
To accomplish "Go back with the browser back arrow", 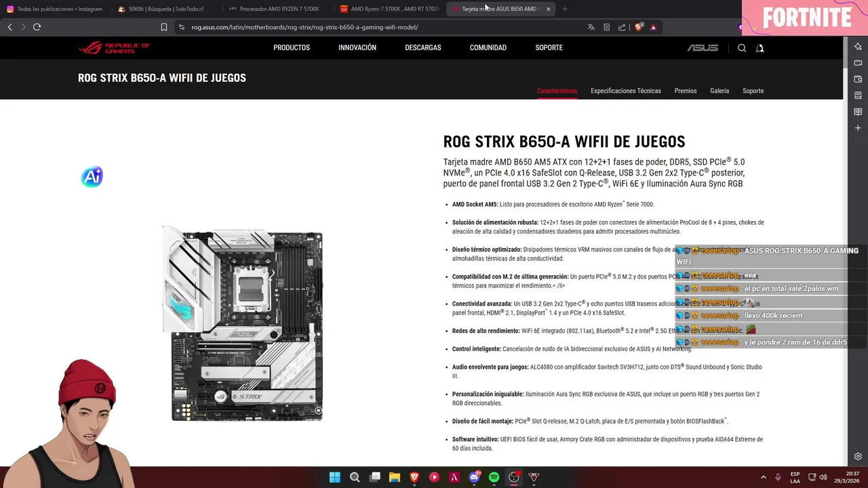I will [9, 27].
